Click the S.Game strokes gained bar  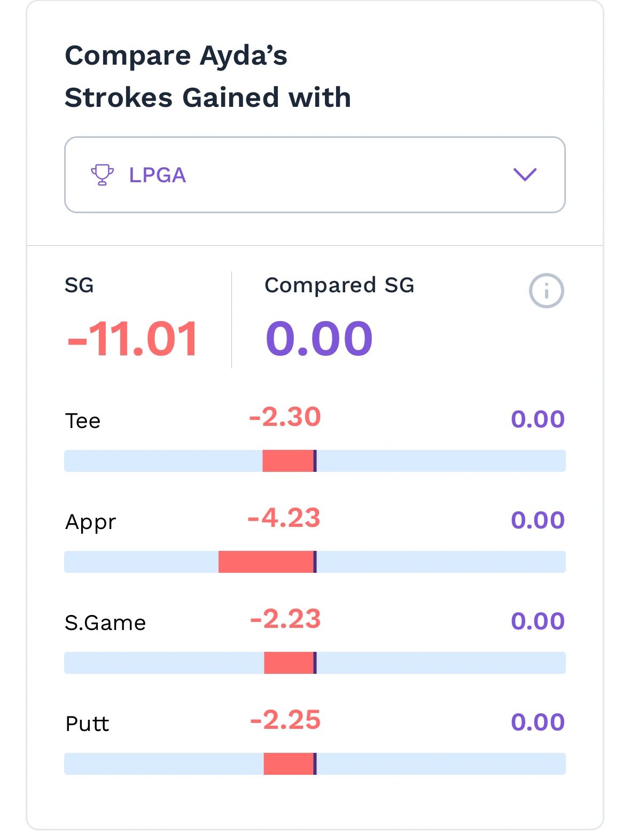coord(315,663)
